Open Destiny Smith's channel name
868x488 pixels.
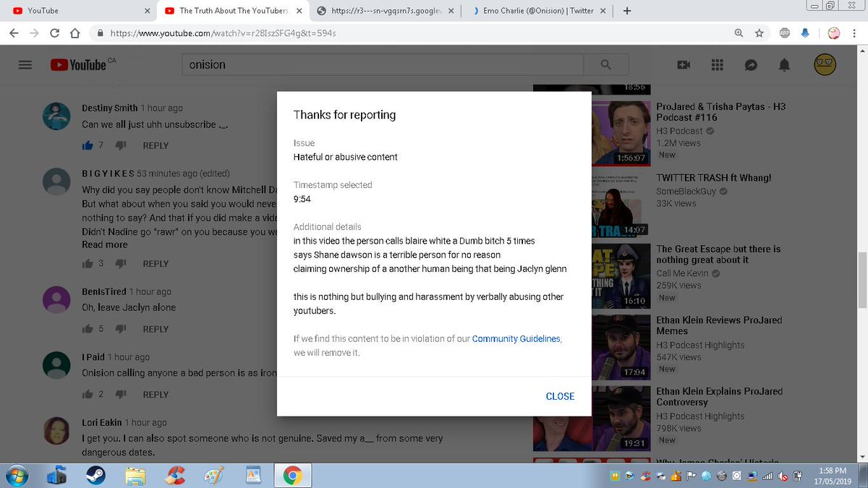109,108
